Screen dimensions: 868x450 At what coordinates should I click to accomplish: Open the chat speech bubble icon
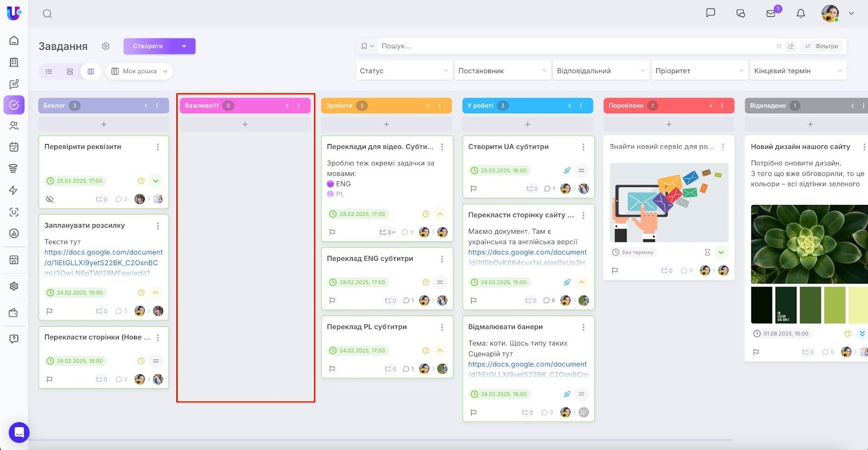point(711,12)
